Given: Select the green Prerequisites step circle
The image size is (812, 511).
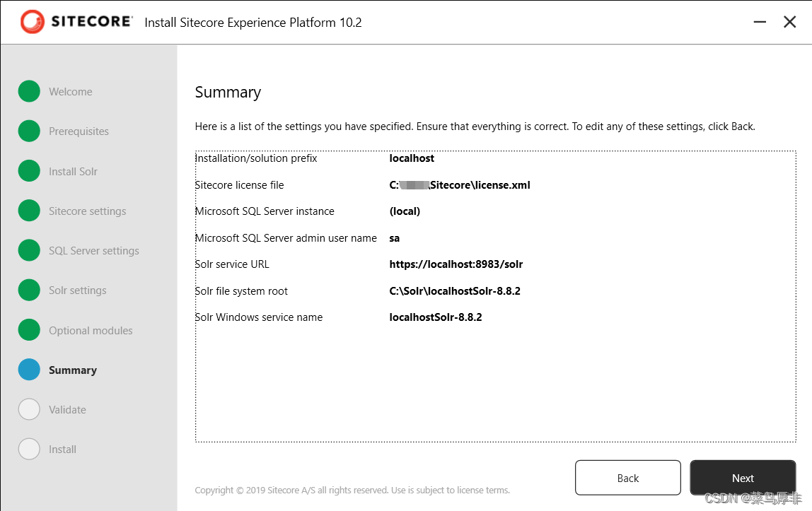Looking at the screenshot, I should [29, 131].
